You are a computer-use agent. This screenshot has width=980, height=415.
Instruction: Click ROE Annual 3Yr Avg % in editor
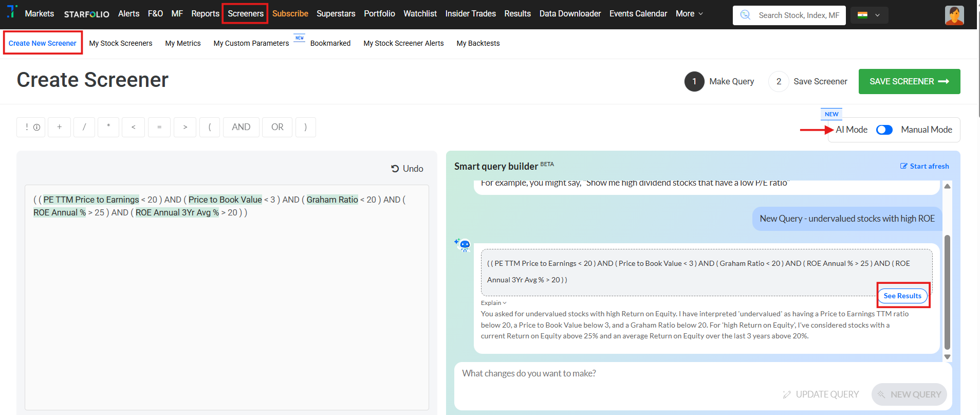[177, 212]
